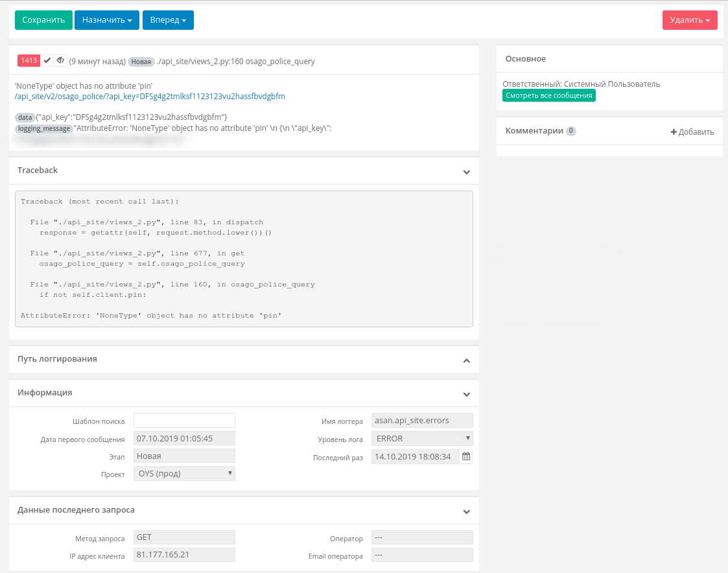Hide the error using the crossed-eye icon
The width and height of the screenshot is (728, 573).
pyautogui.click(x=60, y=60)
